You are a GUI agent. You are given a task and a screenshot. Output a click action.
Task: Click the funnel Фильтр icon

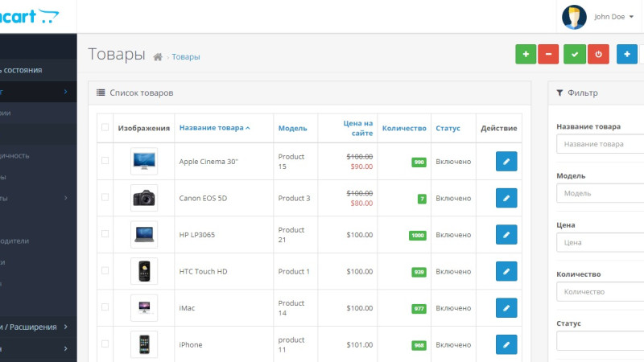[559, 93]
